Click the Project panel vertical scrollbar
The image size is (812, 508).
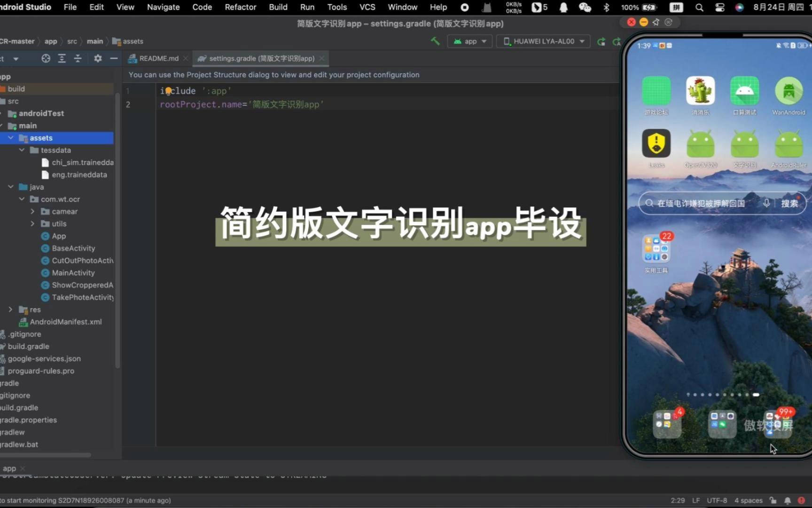coord(117,230)
